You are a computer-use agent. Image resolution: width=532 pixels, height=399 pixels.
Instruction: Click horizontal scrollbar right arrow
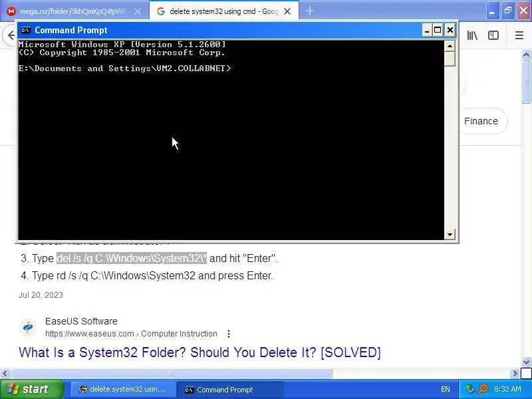[515, 374]
